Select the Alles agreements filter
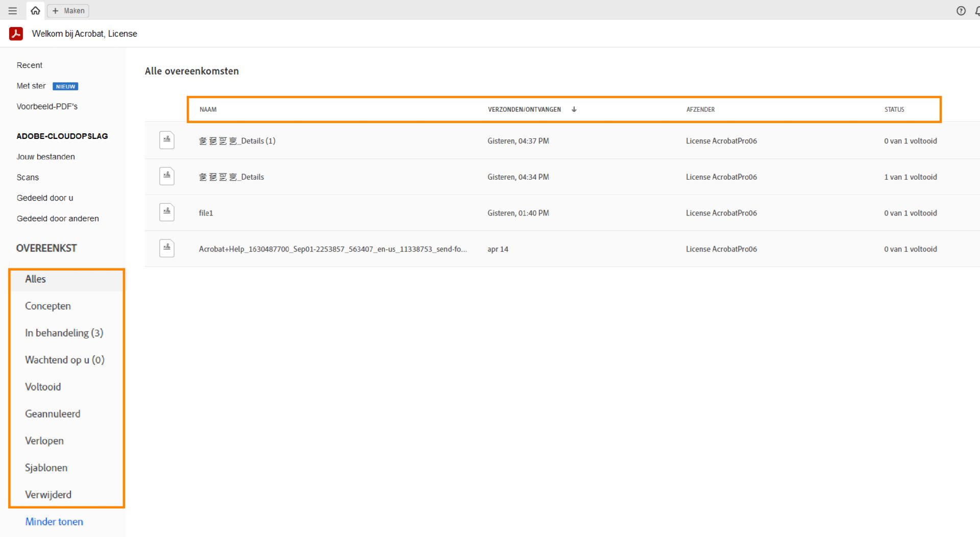The width and height of the screenshot is (980, 537). [x=66, y=279]
